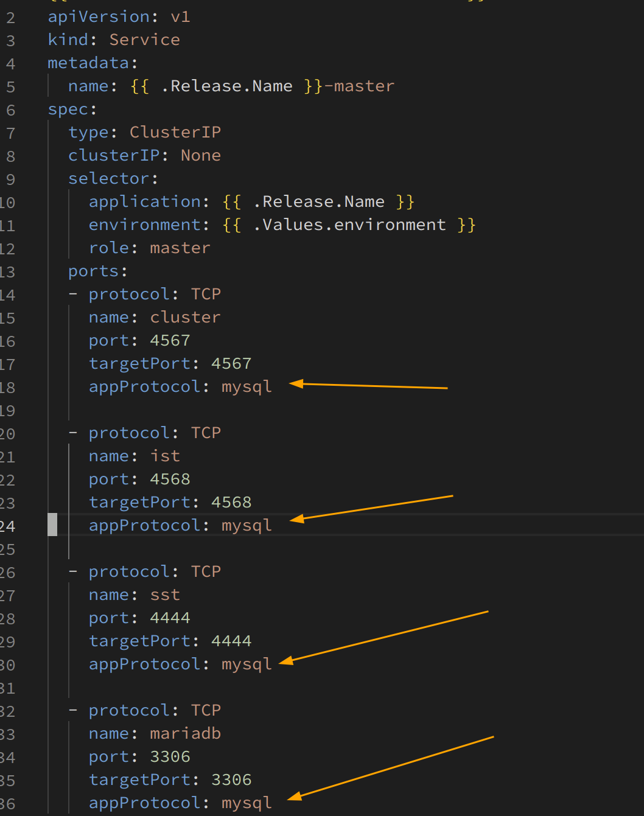This screenshot has height=816, width=644.
Task: Click line number 2 in gutter
Action: pyautogui.click(x=10, y=18)
